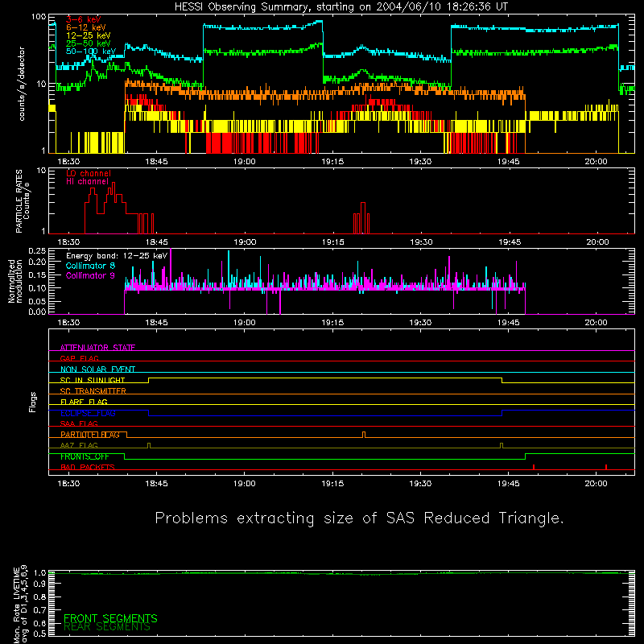Click the PARTICLE_FLAG pulse near 19:20
The width and height of the screenshot is (644, 644).
pyautogui.click(x=364, y=435)
